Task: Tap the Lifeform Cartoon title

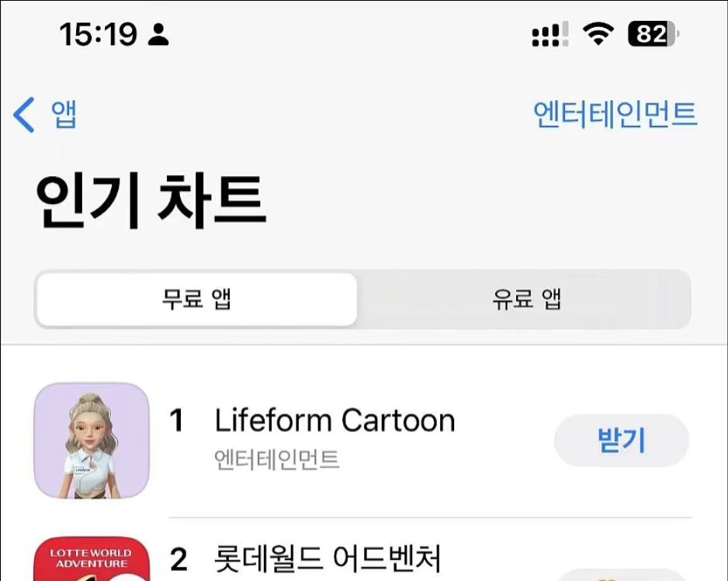Action: (335, 420)
